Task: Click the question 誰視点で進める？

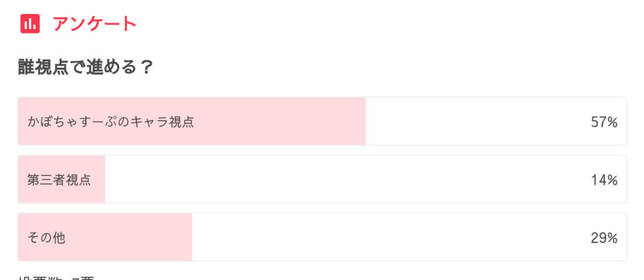Action: 86,67
